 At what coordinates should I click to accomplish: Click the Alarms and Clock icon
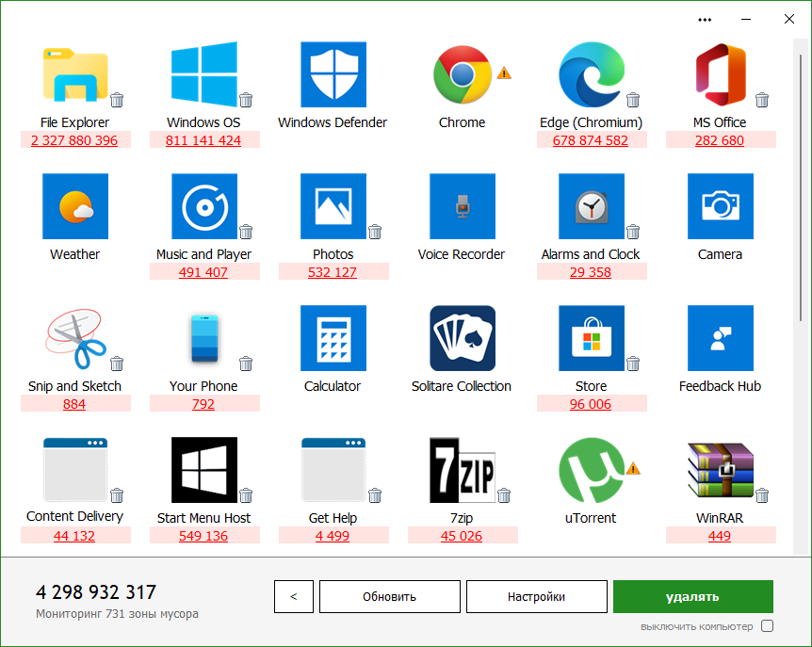592,206
